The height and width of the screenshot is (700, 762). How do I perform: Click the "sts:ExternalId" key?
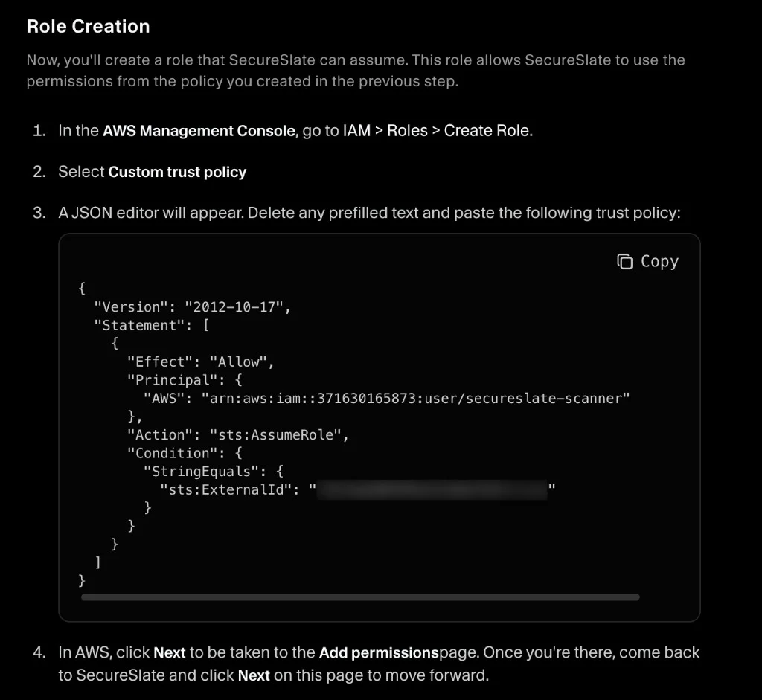click(x=225, y=489)
